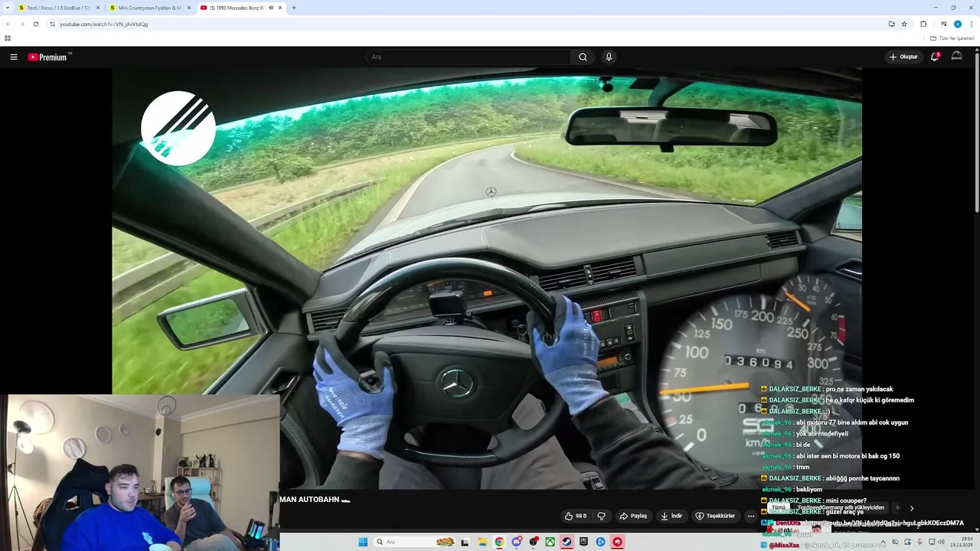Open Task View from taskbar
Image resolution: width=980 pixels, height=551 pixels.
click(x=465, y=542)
